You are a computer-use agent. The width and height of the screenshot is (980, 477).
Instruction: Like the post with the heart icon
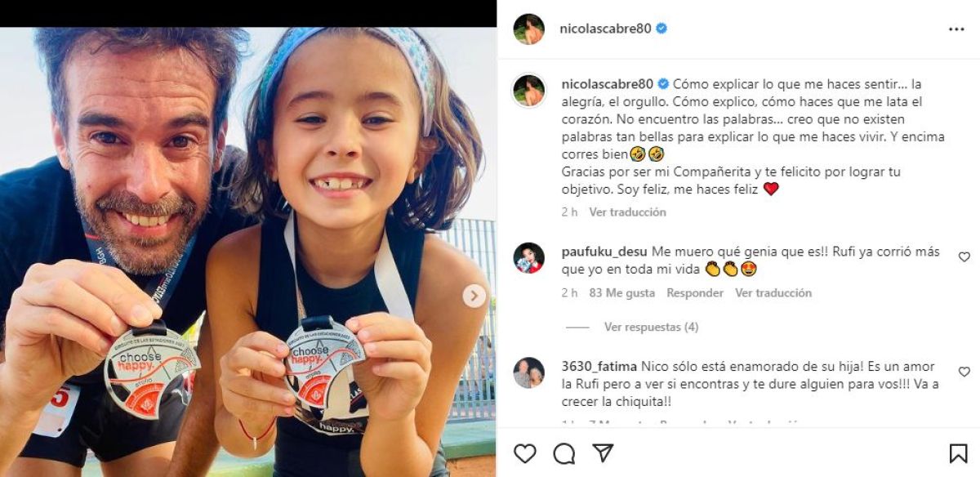525,453
